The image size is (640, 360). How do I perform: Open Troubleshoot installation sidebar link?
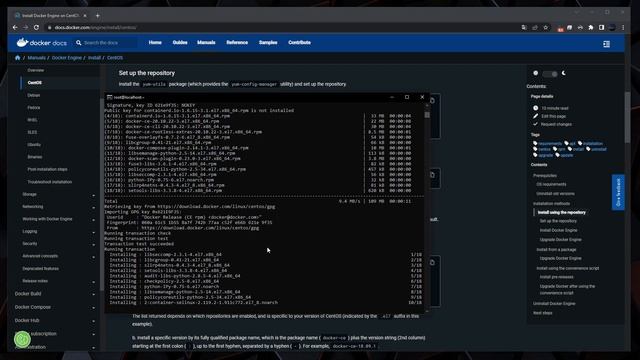(x=49, y=182)
